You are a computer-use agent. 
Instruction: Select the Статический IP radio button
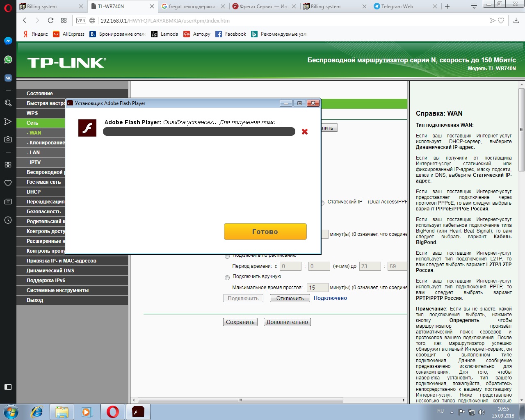click(x=323, y=203)
